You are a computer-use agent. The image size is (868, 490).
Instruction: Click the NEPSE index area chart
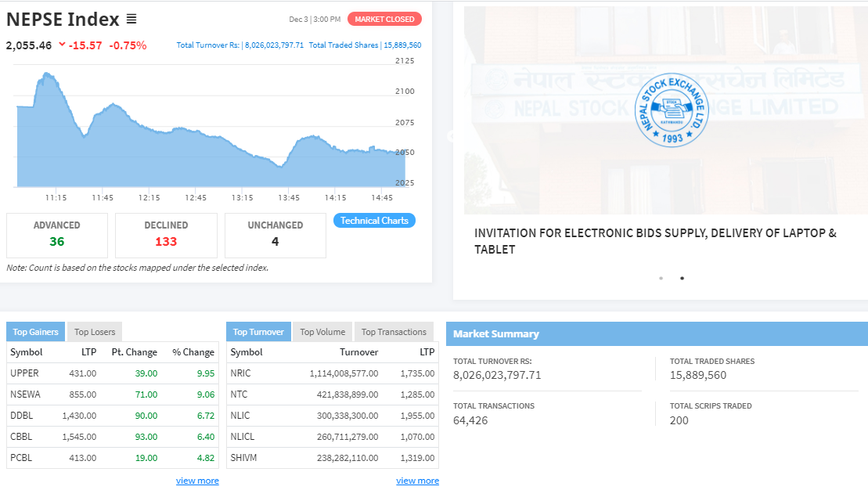tap(211, 131)
